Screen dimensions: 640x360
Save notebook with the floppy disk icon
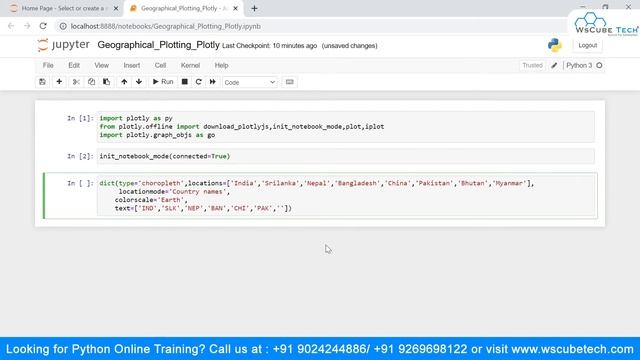point(42,82)
